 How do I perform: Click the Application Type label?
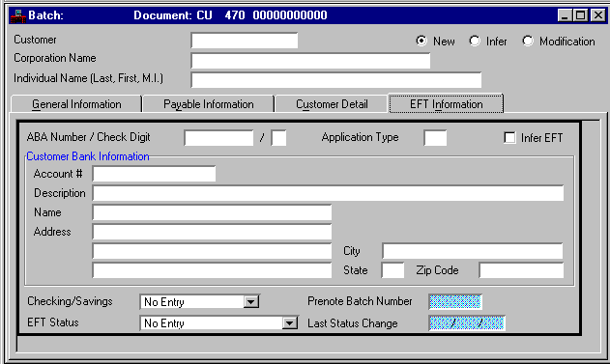(360, 137)
